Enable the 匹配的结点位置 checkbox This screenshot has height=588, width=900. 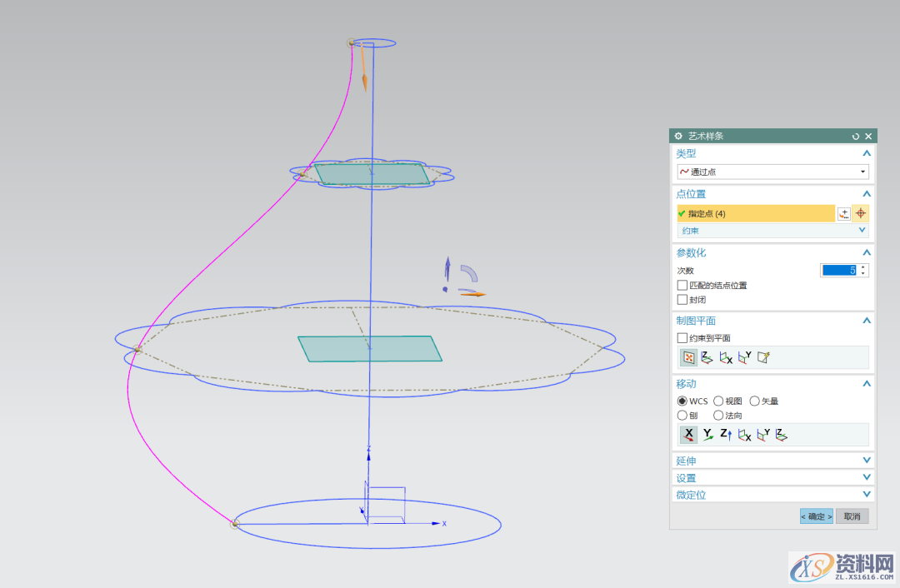(682, 285)
